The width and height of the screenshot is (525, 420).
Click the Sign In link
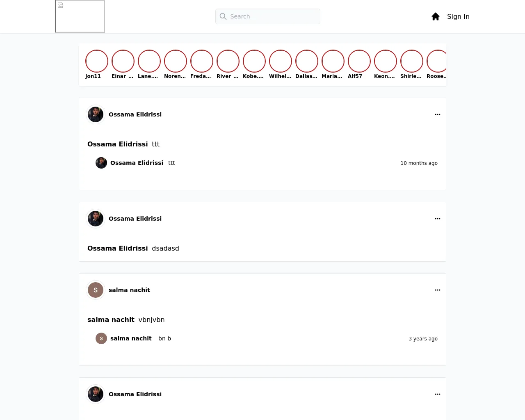pyautogui.click(x=458, y=16)
